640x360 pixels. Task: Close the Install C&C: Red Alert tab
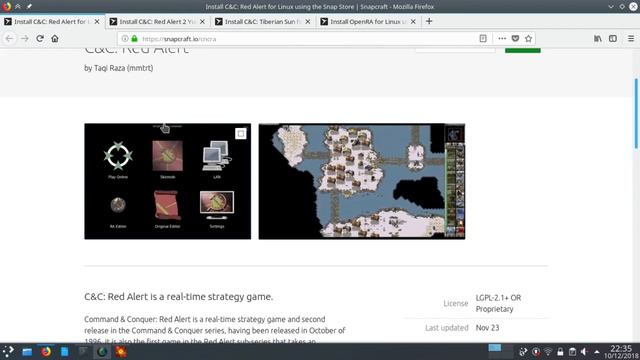click(97, 22)
